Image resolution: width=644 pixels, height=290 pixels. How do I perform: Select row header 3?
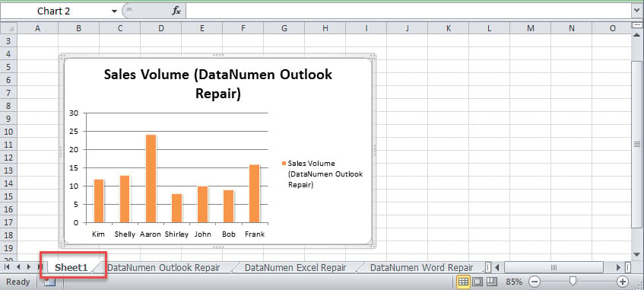[x=8, y=41]
